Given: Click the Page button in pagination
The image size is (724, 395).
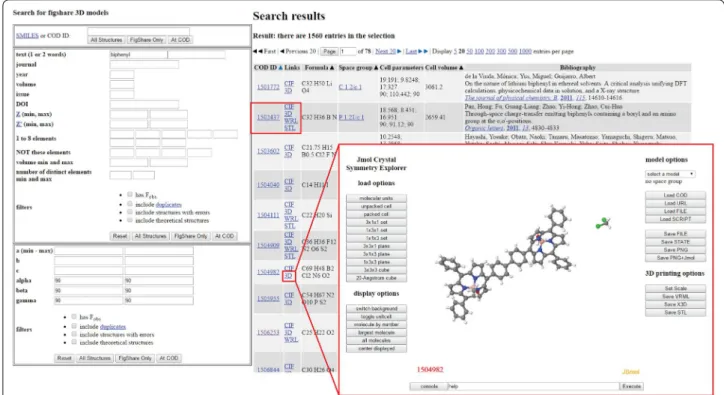Looking at the screenshot, I should (x=329, y=51).
